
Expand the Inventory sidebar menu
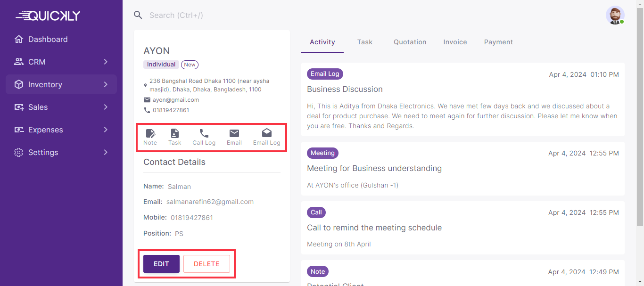pyautogui.click(x=61, y=84)
